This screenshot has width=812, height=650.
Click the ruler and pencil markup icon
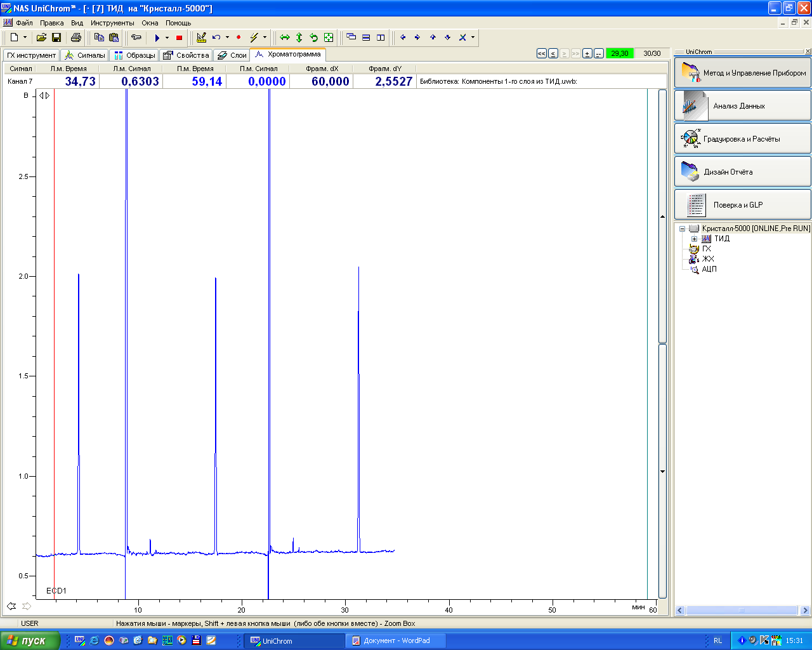coord(202,37)
